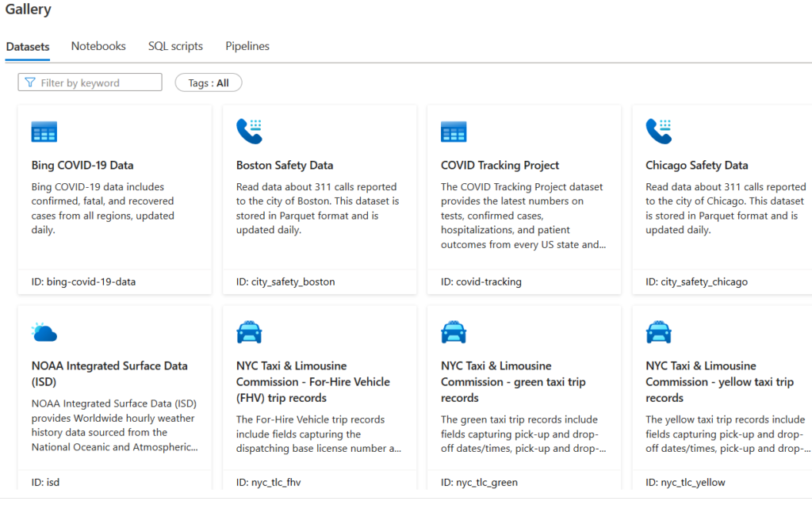This screenshot has height=505, width=812.
Task: Click the ID: bing-covid-19-data text
Action: 83,281
